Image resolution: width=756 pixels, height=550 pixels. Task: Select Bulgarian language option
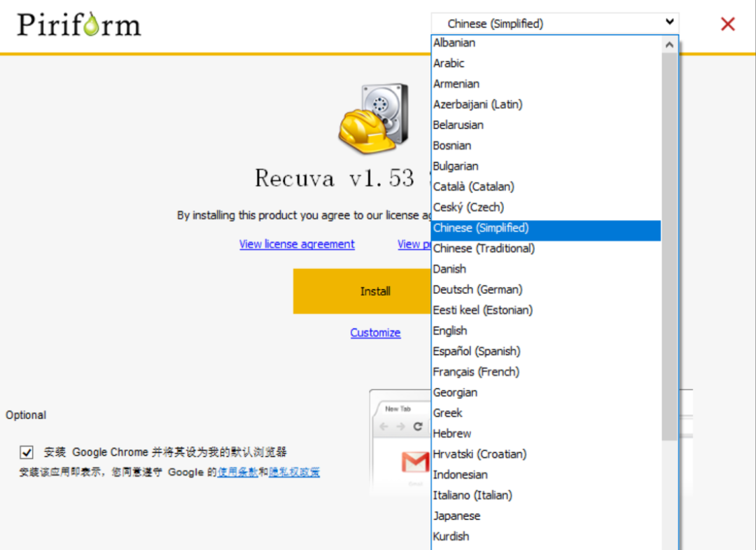click(x=546, y=167)
